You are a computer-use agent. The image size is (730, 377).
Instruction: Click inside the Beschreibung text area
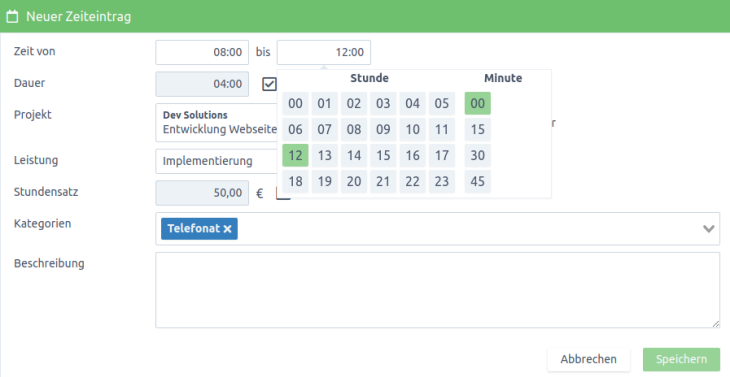click(x=438, y=290)
